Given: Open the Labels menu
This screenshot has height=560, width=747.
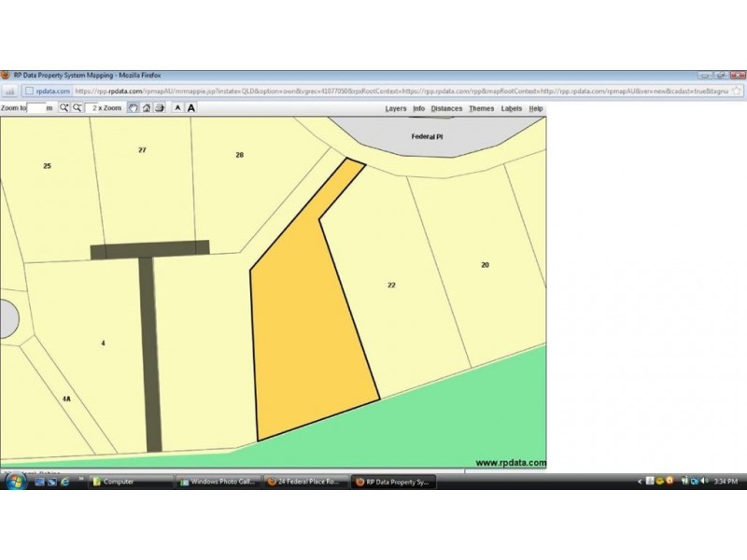Looking at the screenshot, I should [x=511, y=108].
